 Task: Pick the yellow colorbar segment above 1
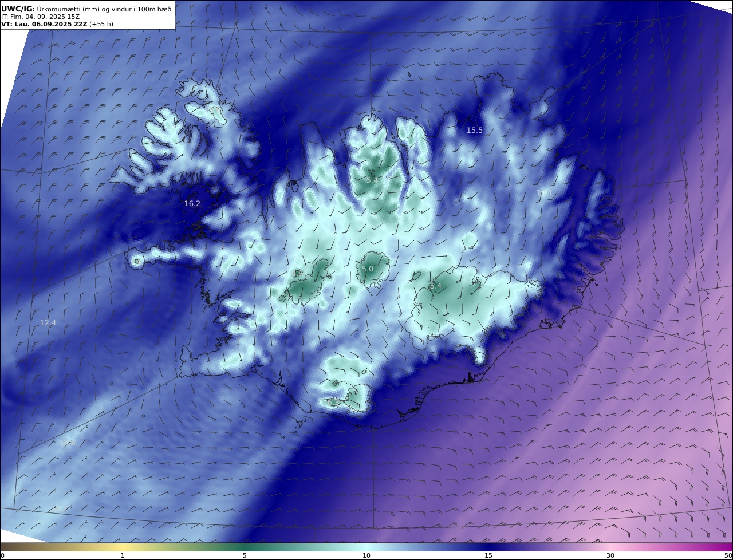click(x=123, y=547)
